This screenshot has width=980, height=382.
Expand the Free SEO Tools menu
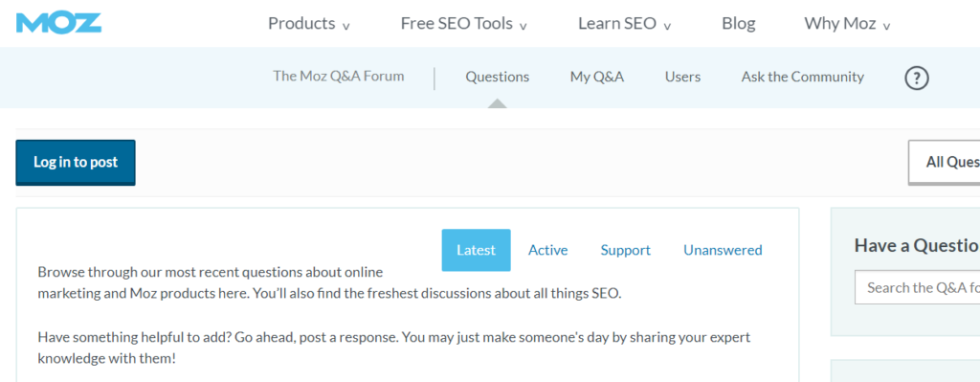tap(464, 24)
